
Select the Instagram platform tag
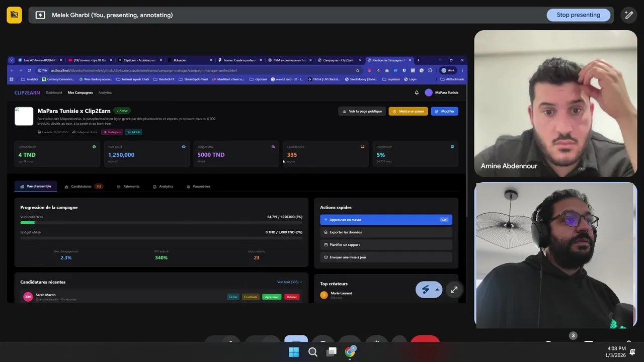(112, 132)
